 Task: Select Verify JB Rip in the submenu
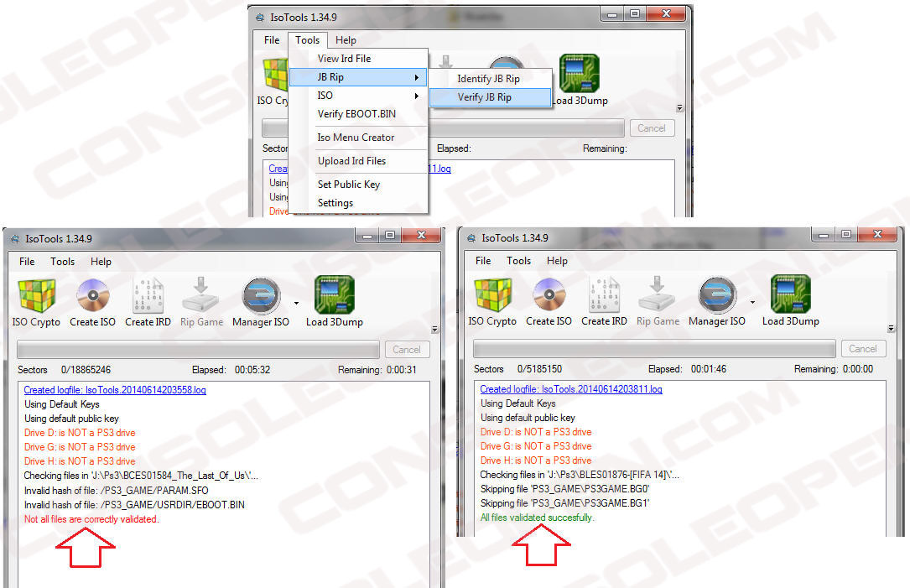[x=490, y=97]
